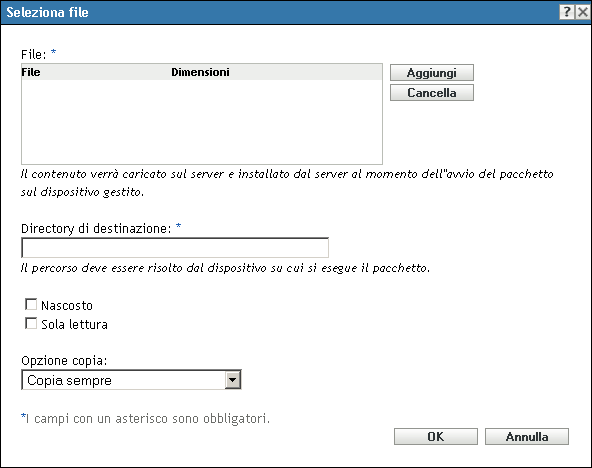Click the Opzione copia label

pyautogui.click(x=64, y=361)
